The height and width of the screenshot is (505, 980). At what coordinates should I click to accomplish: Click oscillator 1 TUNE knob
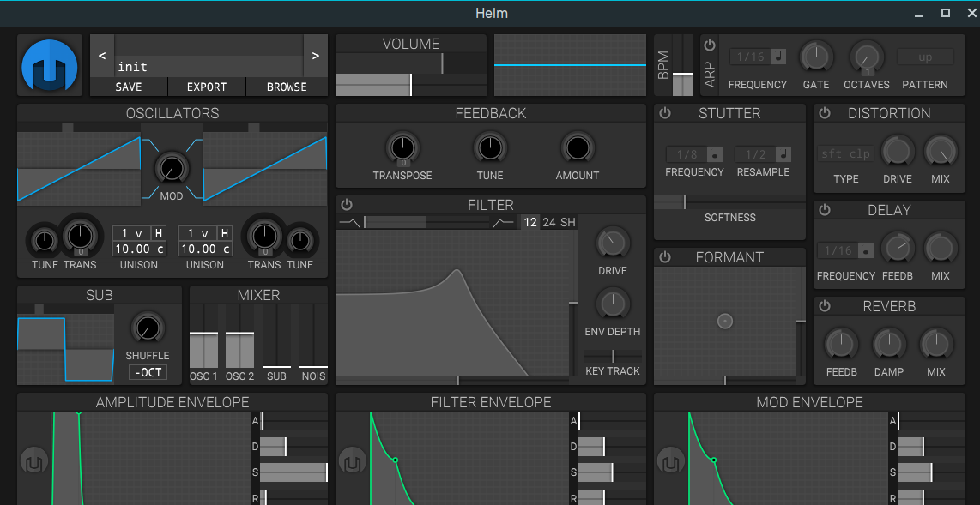tap(45, 240)
